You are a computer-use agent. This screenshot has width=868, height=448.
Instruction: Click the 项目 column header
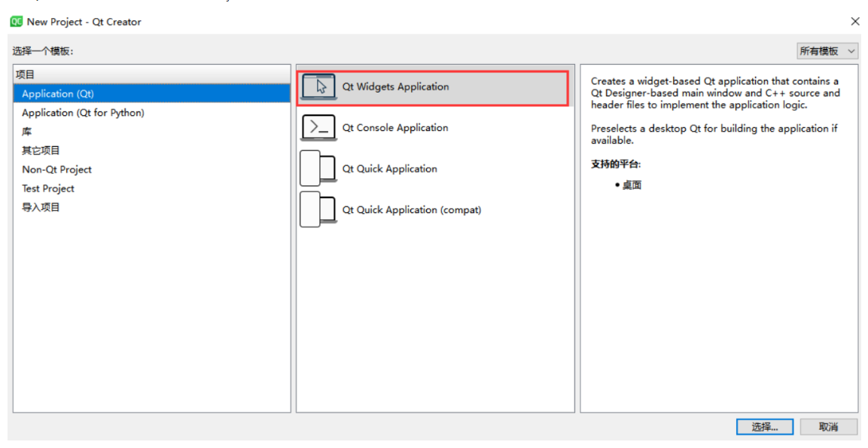151,75
